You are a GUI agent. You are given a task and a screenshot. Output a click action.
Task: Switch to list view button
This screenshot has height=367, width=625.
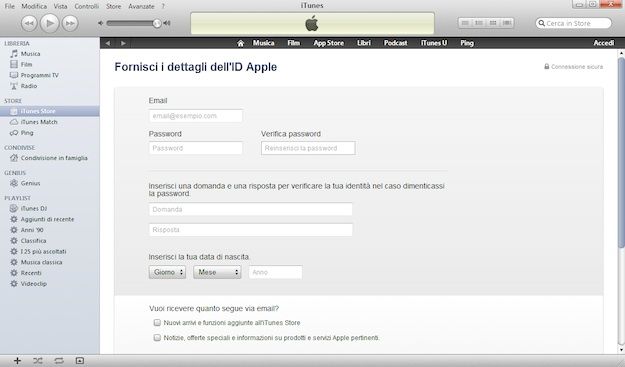[x=465, y=23]
